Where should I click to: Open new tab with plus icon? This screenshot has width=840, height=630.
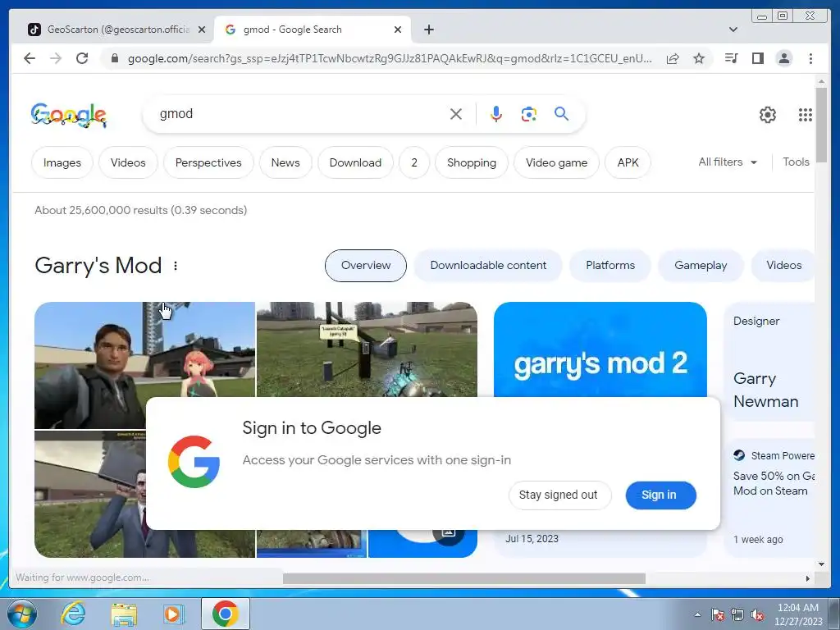(x=428, y=30)
